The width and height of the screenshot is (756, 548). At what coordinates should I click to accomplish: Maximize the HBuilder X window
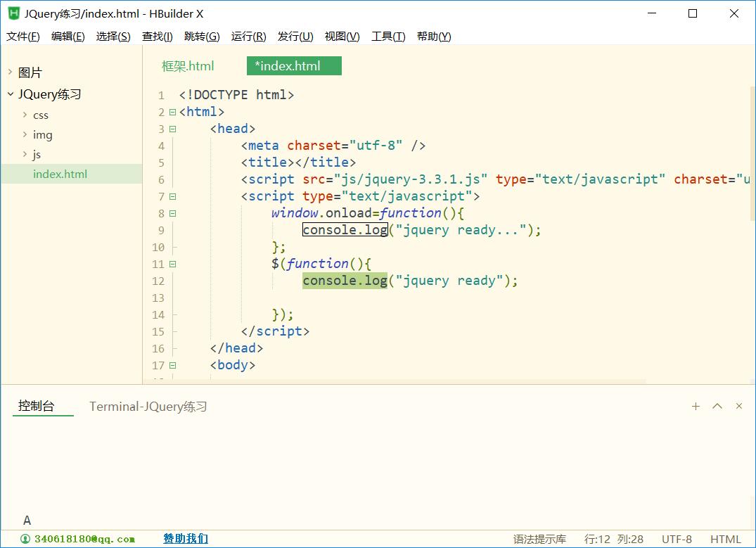coord(693,13)
